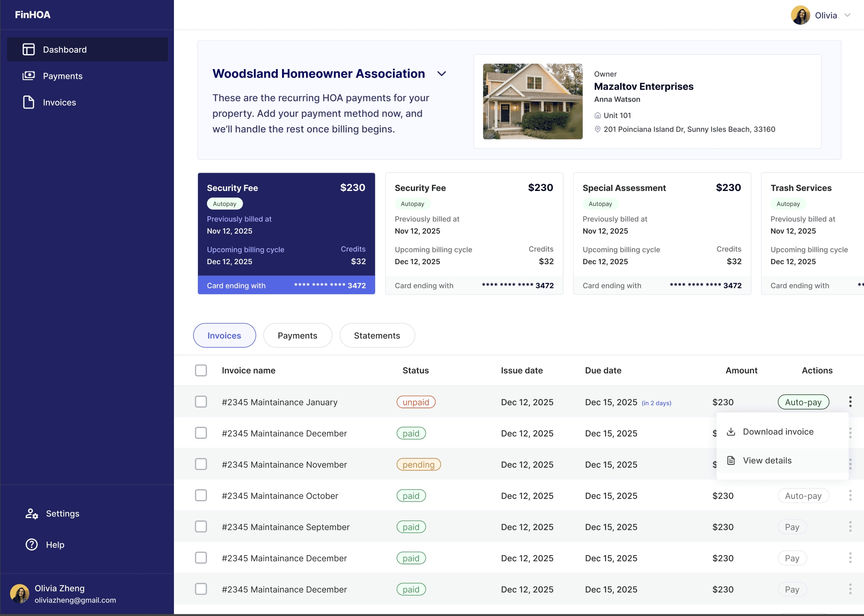Screen dimensions: 864x616
Task: Check the select-all checkbox in table header
Action: pos(201,370)
